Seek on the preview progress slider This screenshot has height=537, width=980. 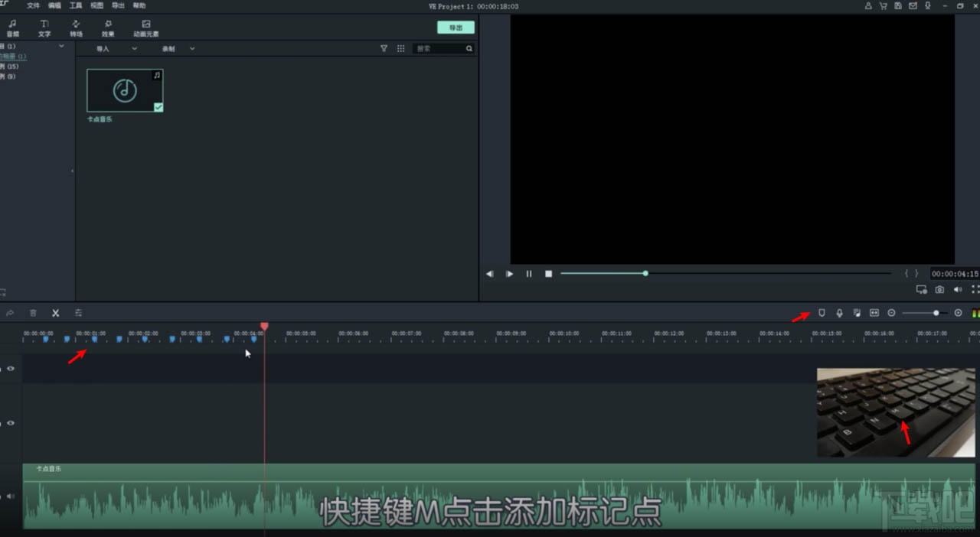(x=726, y=273)
